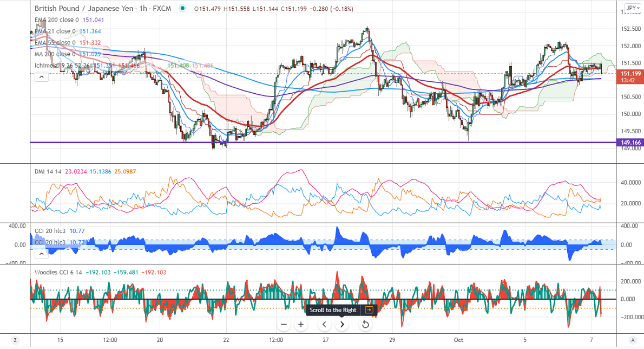This screenshot has width=644, height=349.
Task: Click date 15 on time axis
Action: (x=61, y=340)
